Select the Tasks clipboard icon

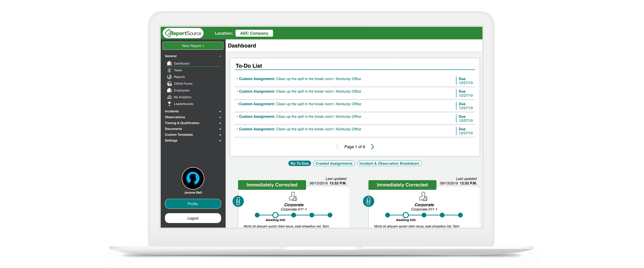[169, 70]
